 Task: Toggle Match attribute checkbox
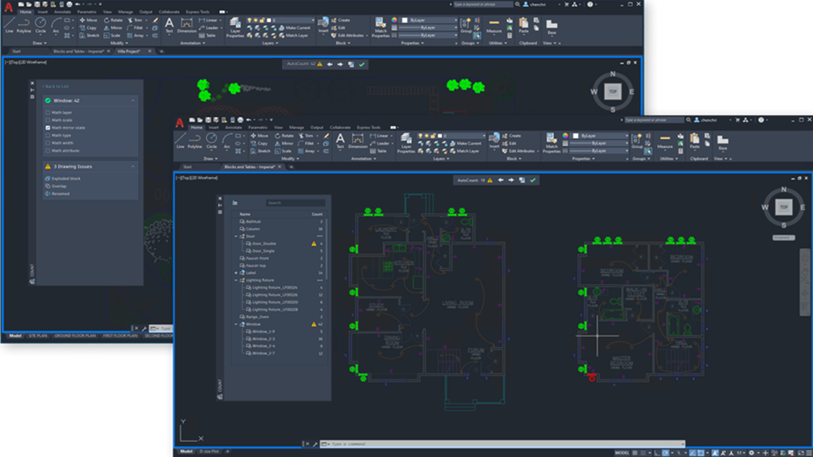(48, 150)
